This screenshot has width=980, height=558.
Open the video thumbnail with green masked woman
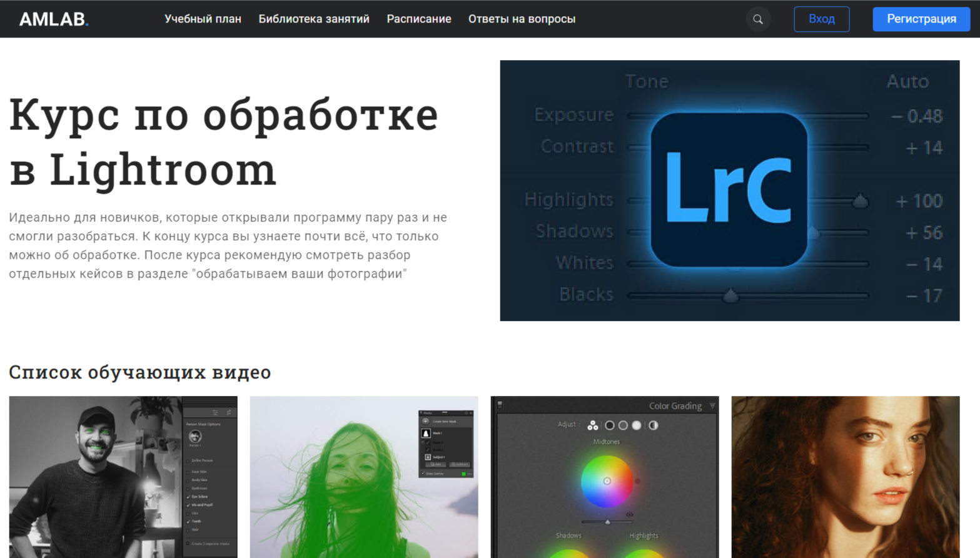(364, 477)
